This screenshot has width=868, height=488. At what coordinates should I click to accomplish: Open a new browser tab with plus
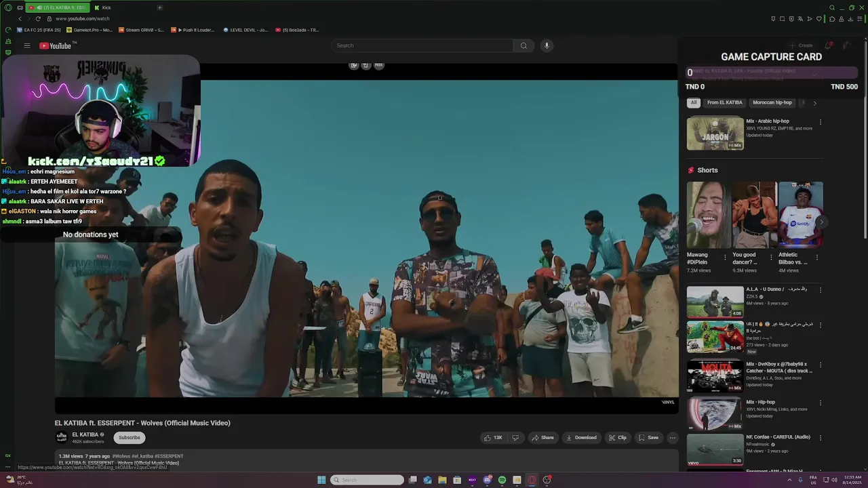159,7
